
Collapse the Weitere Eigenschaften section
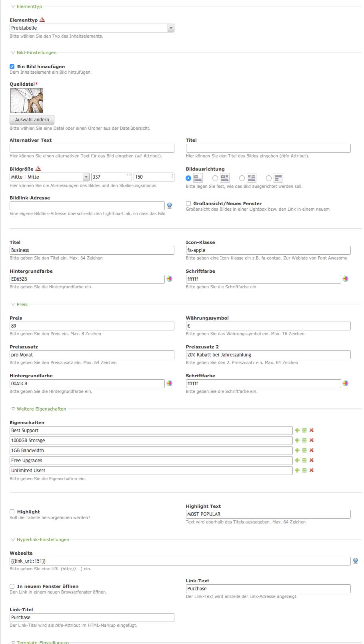pos(41,409)
